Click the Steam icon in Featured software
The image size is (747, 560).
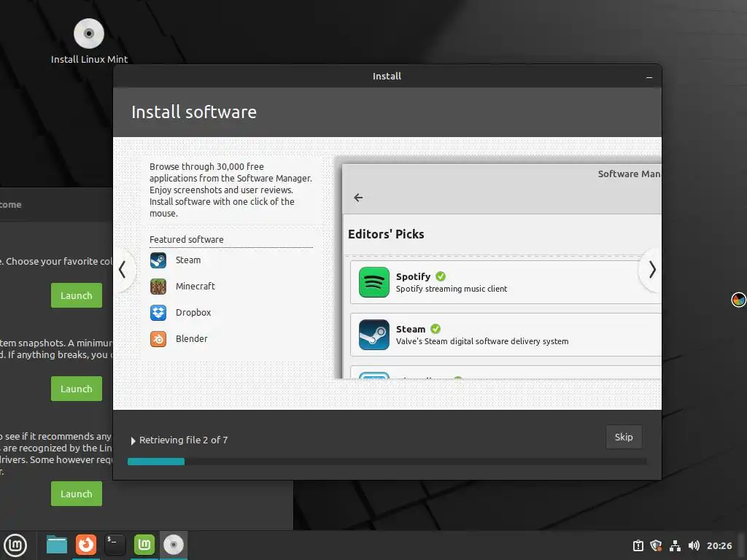[x=158, y=260]
